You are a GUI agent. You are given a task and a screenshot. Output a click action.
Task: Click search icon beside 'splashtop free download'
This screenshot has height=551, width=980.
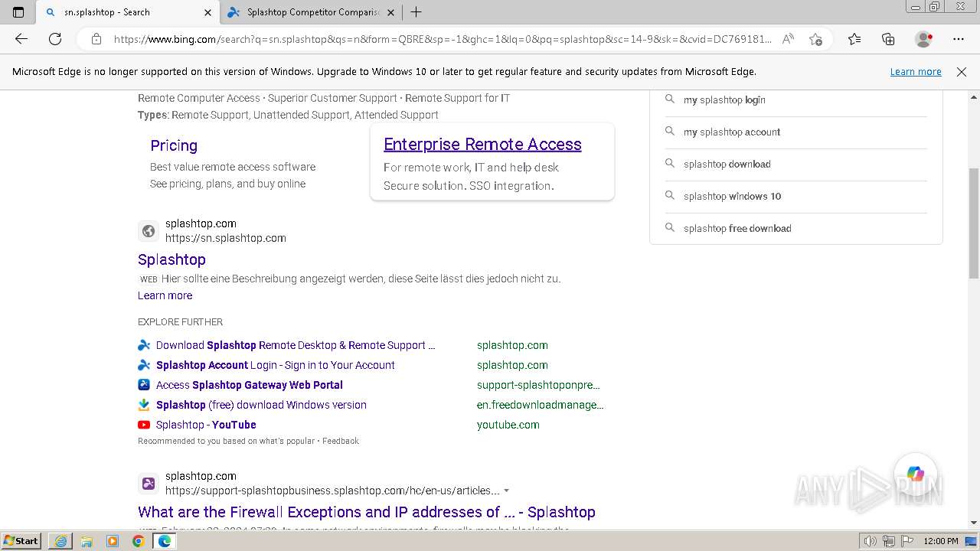(x=670, y=228)
